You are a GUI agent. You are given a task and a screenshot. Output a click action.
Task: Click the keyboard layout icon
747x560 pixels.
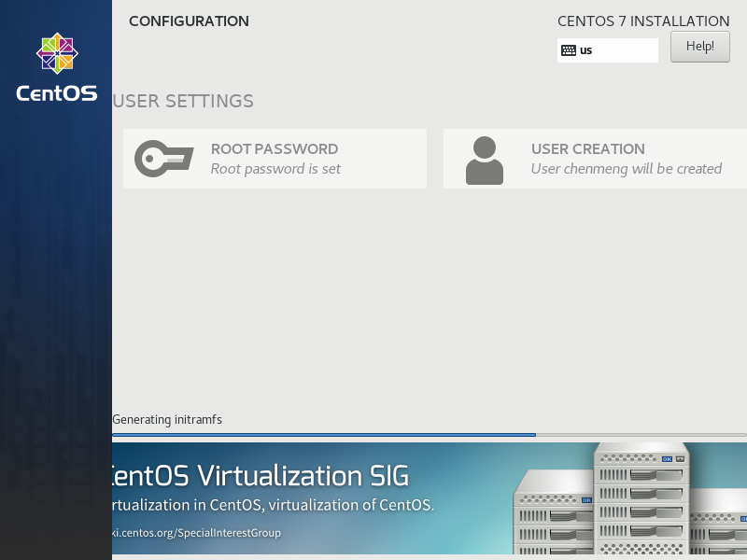569,50
